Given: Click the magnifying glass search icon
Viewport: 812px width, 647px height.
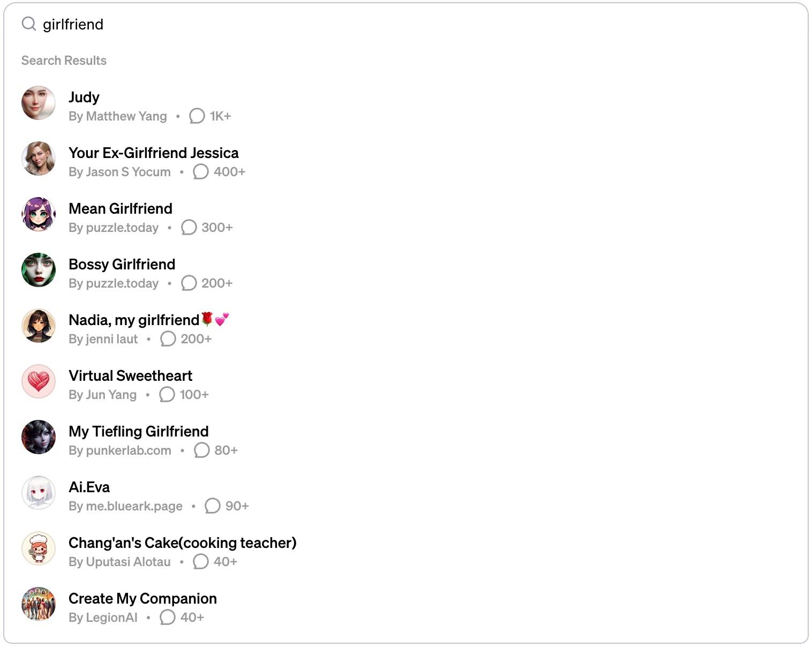Looking at the screenshot, I should click(28, 24).
